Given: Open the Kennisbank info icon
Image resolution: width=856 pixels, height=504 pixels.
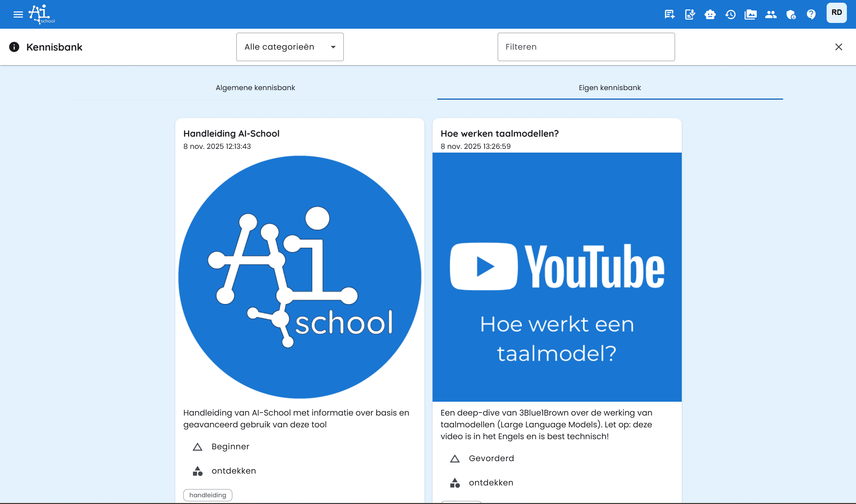Looking at the screenshot, I should pyautogui.click(x=14, y=47).
